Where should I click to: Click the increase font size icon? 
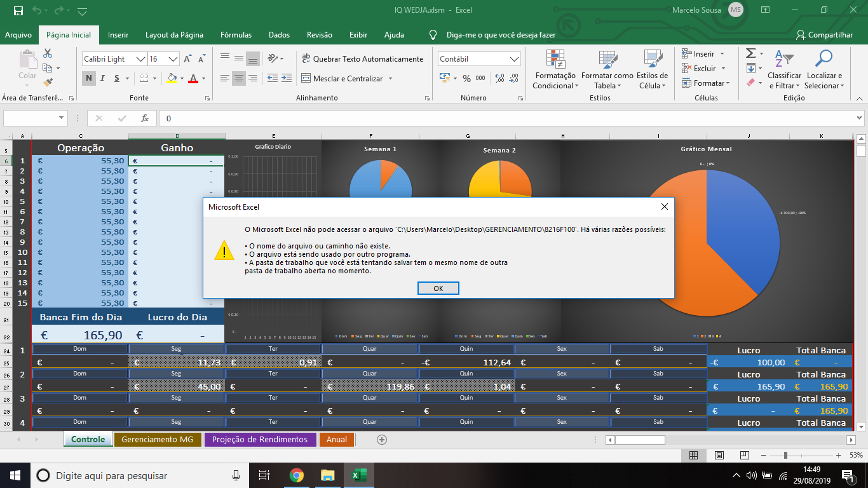click(187, 59)
